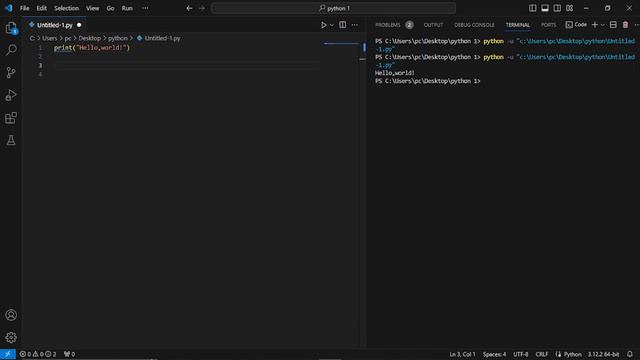The image size is (640, 360).
Task: Open the Run menu
Action: (127, 8)
